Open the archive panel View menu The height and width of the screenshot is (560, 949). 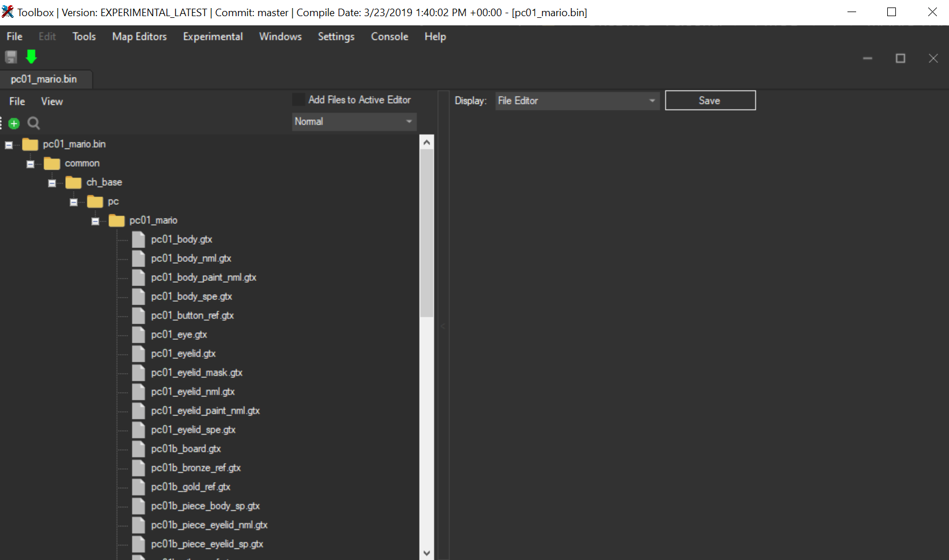tap(52, 102)
